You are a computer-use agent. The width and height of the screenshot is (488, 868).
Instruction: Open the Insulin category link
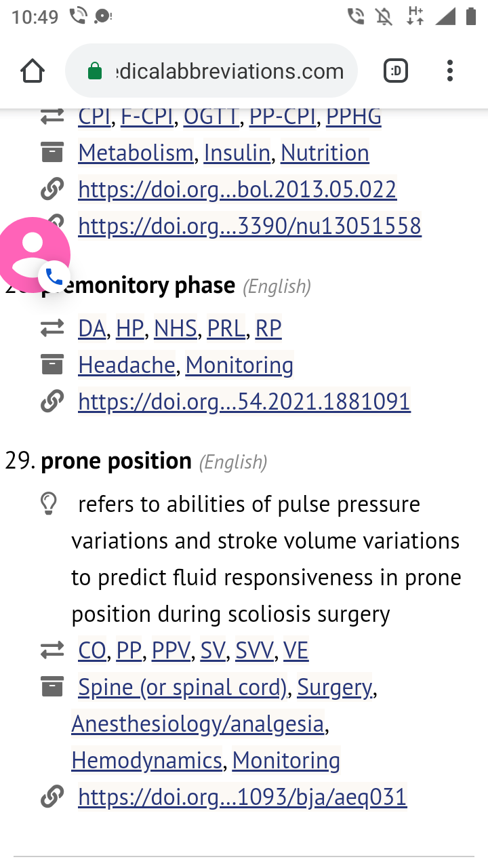237,153
